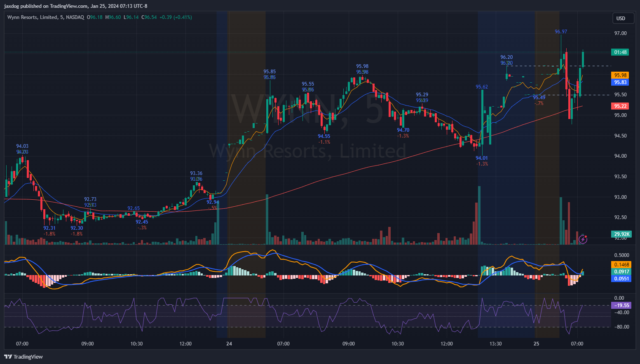Click the green 0.0917 histogram value label

click(x=621, y=272)
